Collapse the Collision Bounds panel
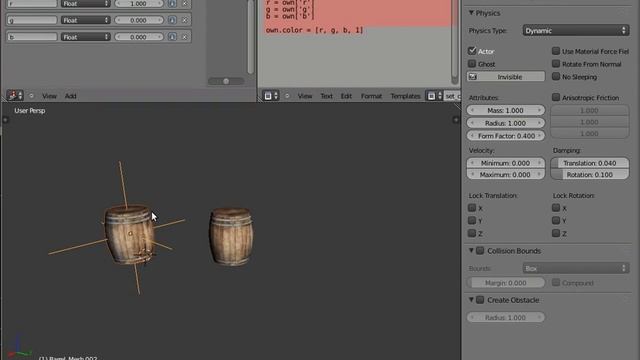Viewport: 640px width, 360px height. click(471, 251)
